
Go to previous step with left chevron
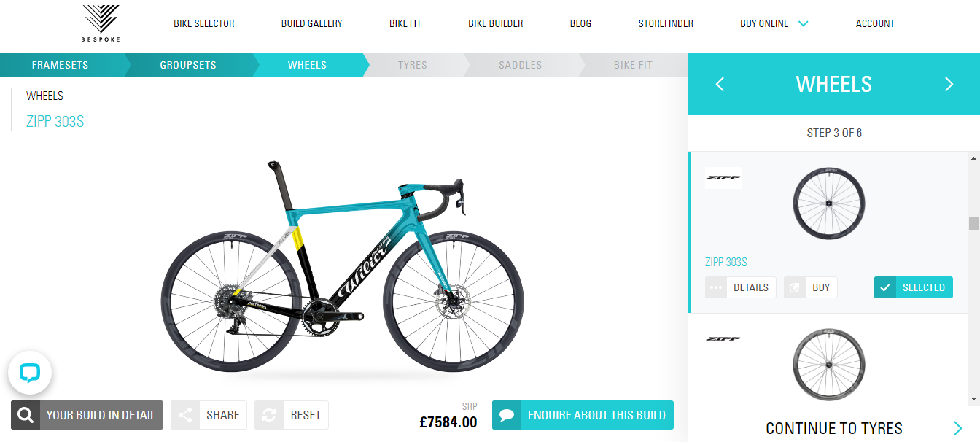click(720, 84)
